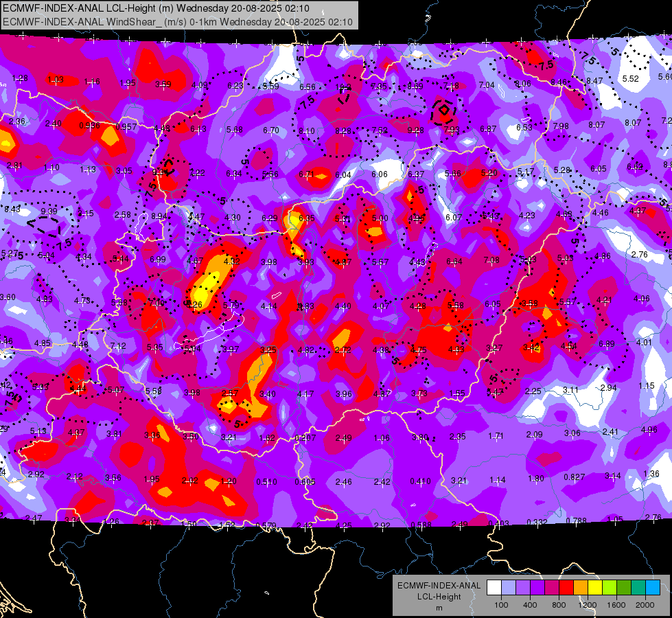The height and width of the screenshot is (618, 672).
Task: Click 'LCL-Height' text in the legend box
Action: 439,597
